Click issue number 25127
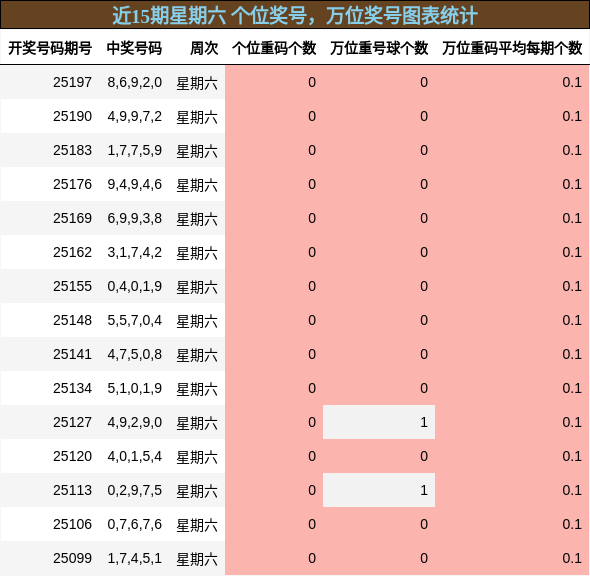This screenshot has width=590, height=576. pyautogui.click(x=72, y=422)
